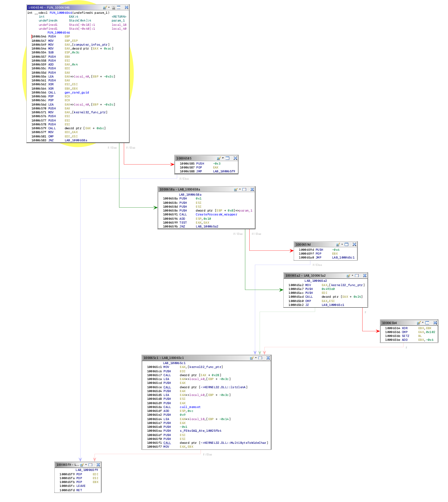Open the color dropdown on LAB_100065c1 block header
The image size is (448, 502).
[x=255, y=358]
